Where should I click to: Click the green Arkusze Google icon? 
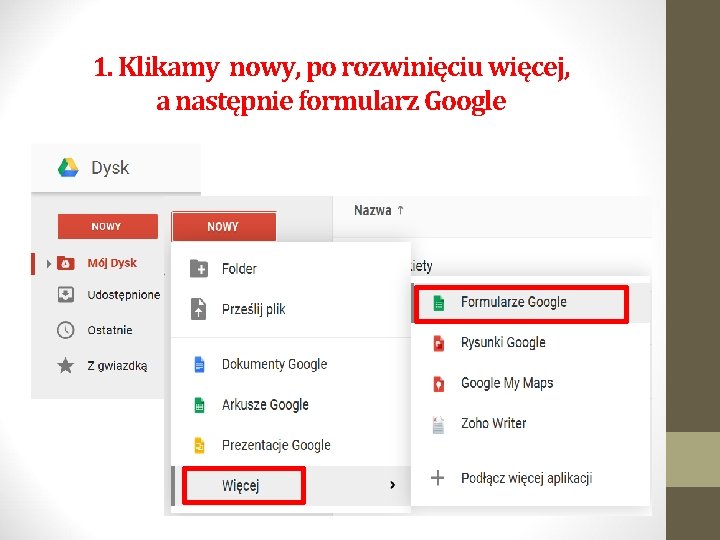tap(199, 405)
